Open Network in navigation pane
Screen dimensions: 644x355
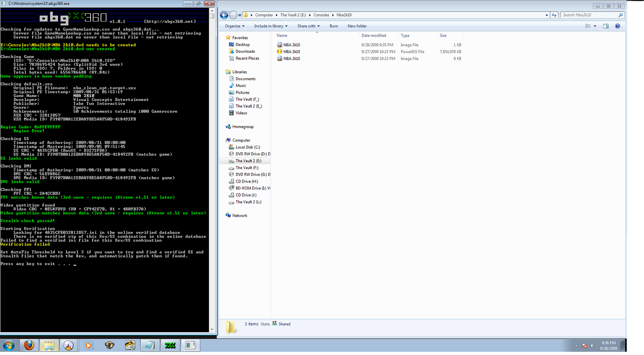coord(239,216)
